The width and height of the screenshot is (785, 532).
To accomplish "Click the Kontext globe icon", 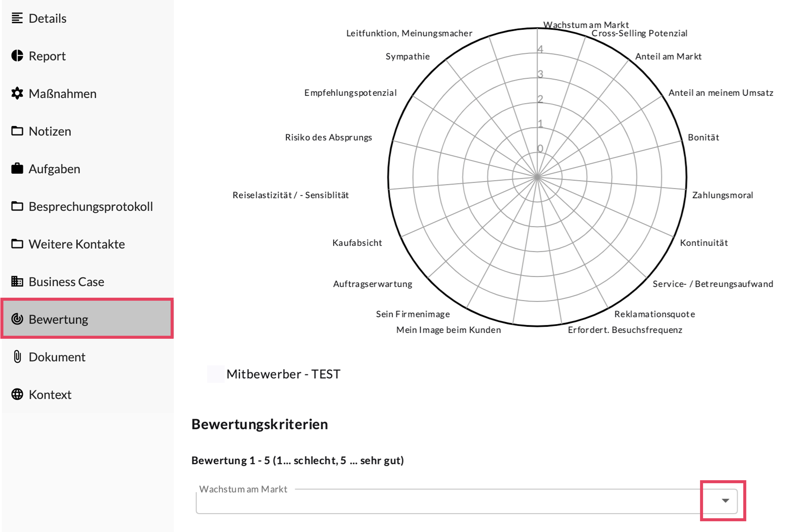I will point(17,394).
